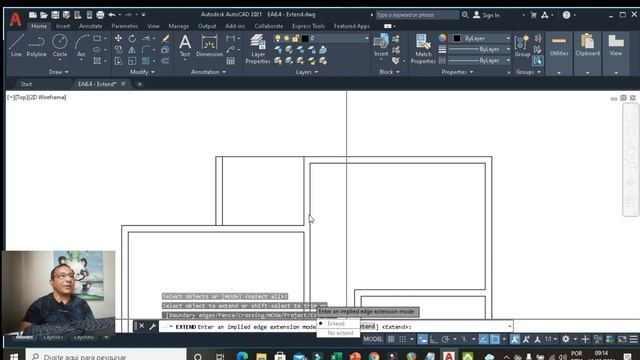
Task: Expand the Modify panel
Action: click(142, 72)
